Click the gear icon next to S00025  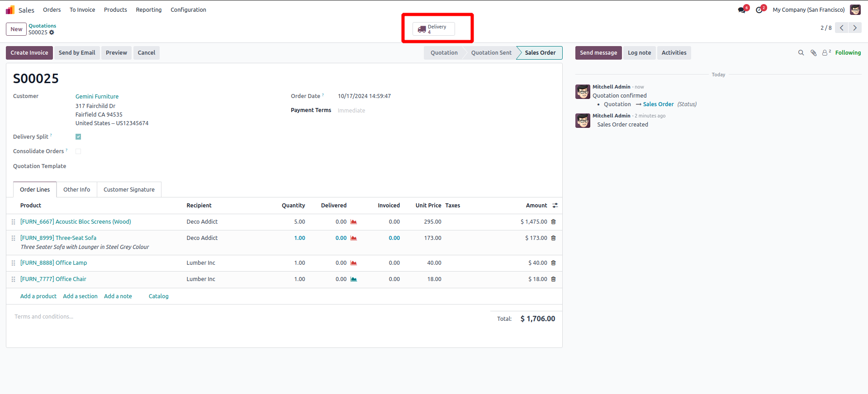tap(52, 33)
